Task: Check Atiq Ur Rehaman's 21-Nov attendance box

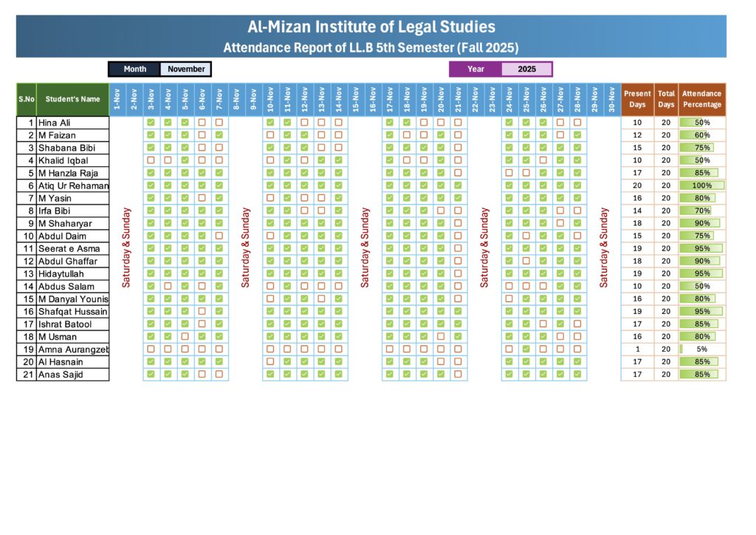Action: coord(458,185)
